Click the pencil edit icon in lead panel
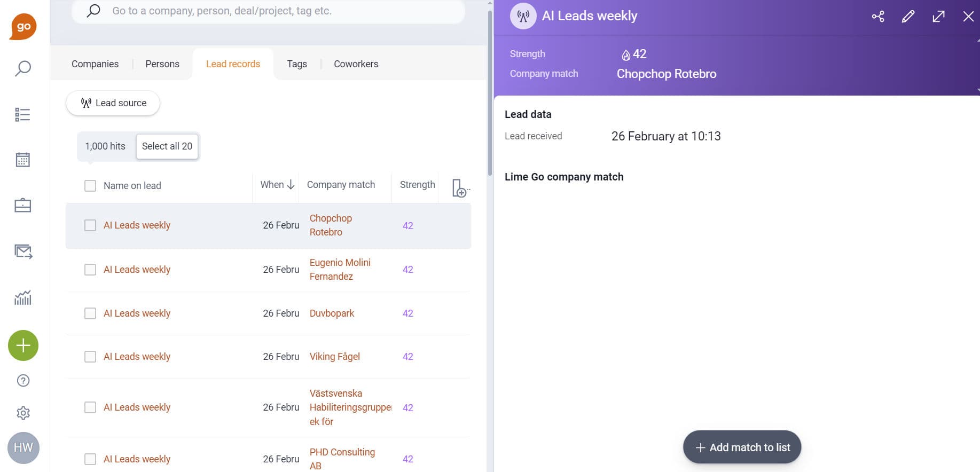The width and height of the screenshot is (980, 472). point(908,17)
